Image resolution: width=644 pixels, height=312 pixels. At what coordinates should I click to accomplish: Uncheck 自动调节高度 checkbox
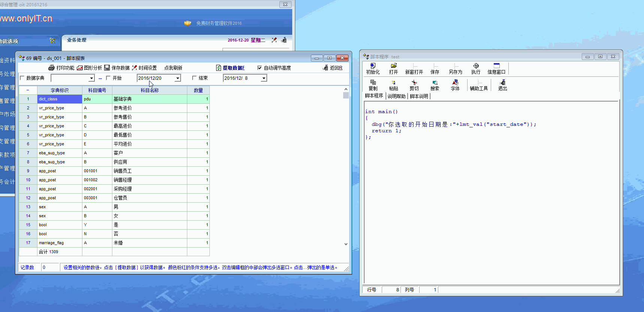point(260,68)
